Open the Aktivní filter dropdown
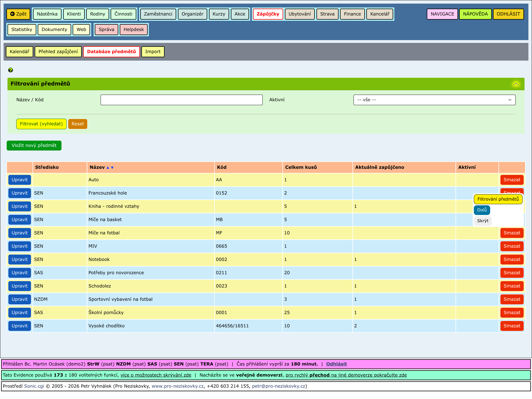This screenshot has height=399, width=532. coord(434,100)
